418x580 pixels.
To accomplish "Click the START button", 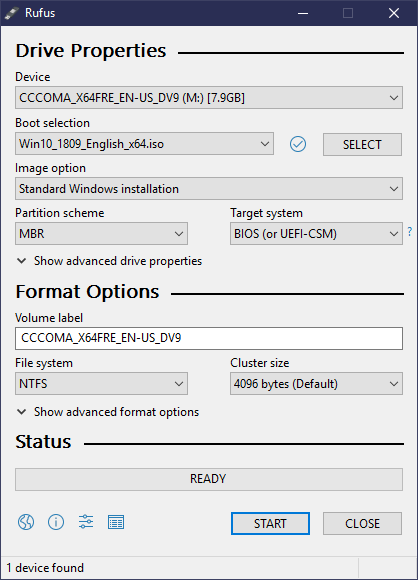I will tap(270, 523).
